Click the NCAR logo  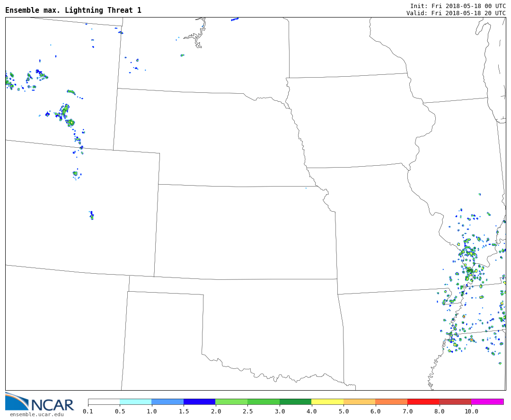pyautogui.click(x=39, y=402)
